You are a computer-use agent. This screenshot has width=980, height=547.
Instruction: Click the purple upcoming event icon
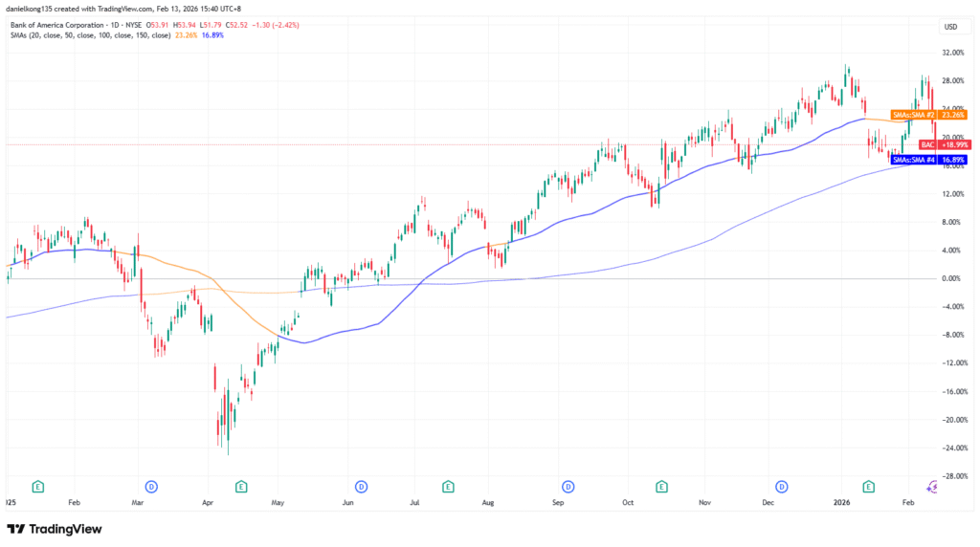coord(932,486)
